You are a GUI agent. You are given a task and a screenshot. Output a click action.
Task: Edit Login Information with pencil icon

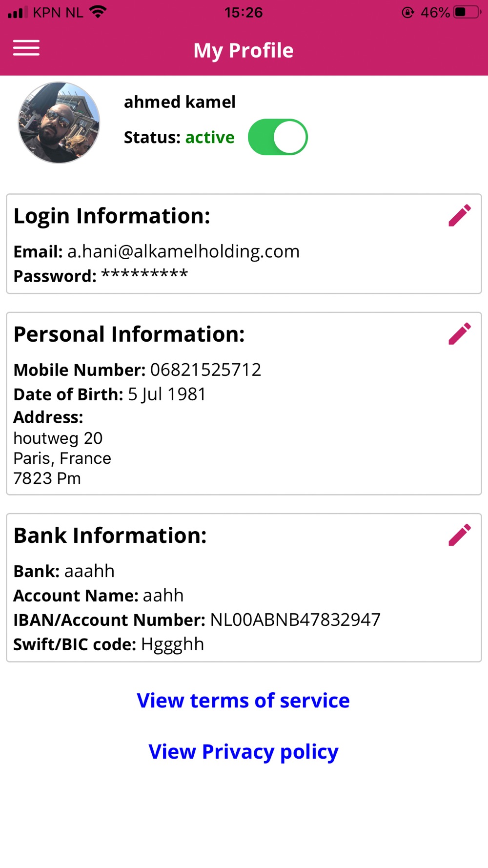460,215
